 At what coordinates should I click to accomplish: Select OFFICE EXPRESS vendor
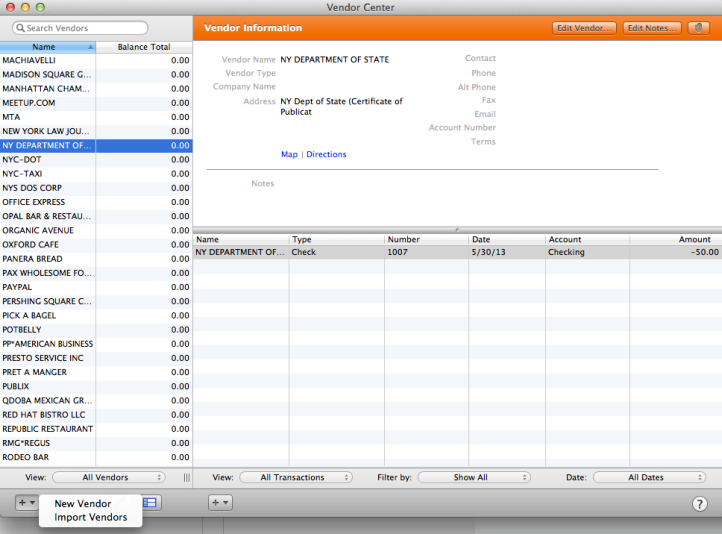(96, 202)
